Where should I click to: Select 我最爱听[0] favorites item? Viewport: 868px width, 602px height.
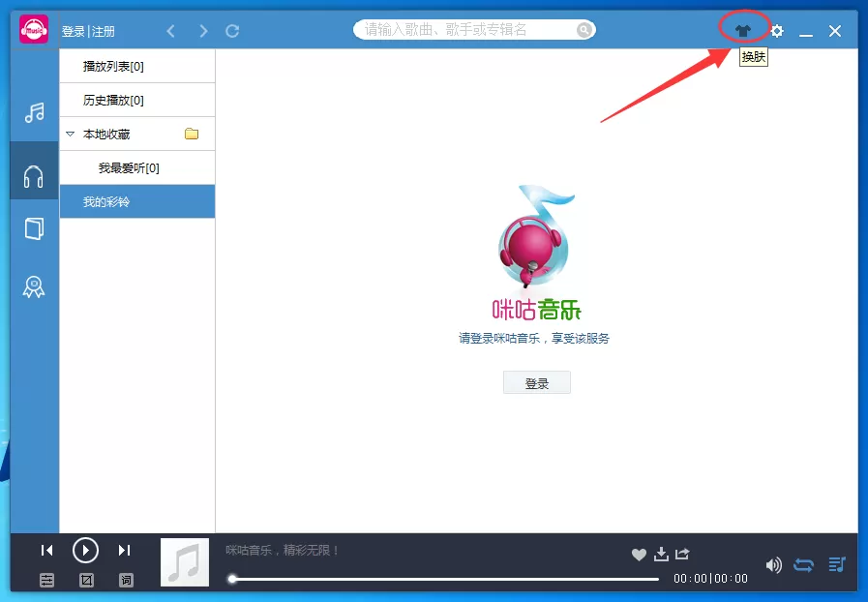point(137,167)
